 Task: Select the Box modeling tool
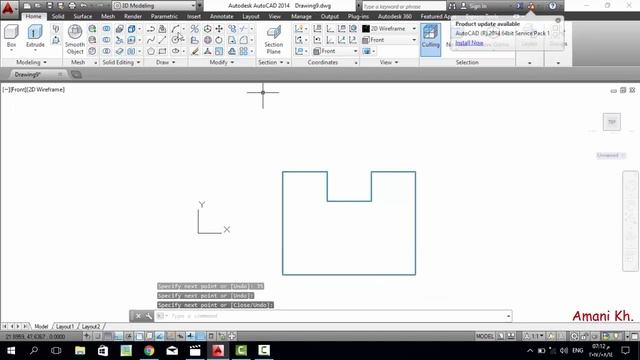pyautogui.click(x=11, y=36)
